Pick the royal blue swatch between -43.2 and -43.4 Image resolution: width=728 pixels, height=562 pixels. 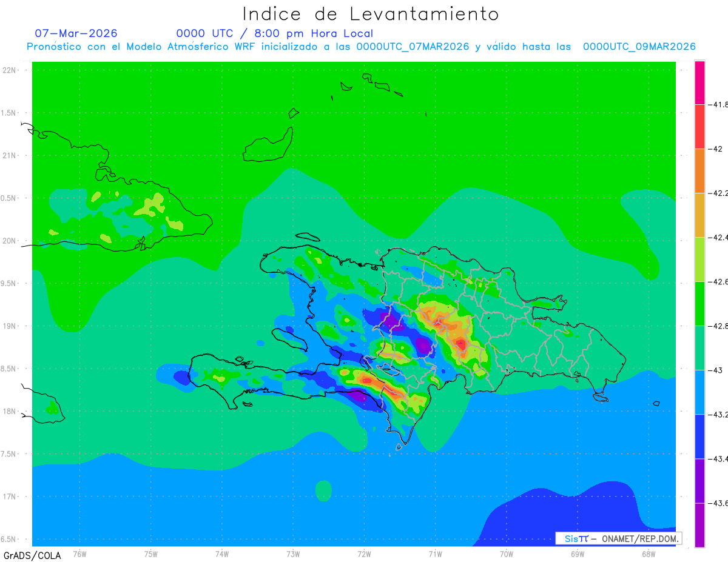[x=699, y=437]
